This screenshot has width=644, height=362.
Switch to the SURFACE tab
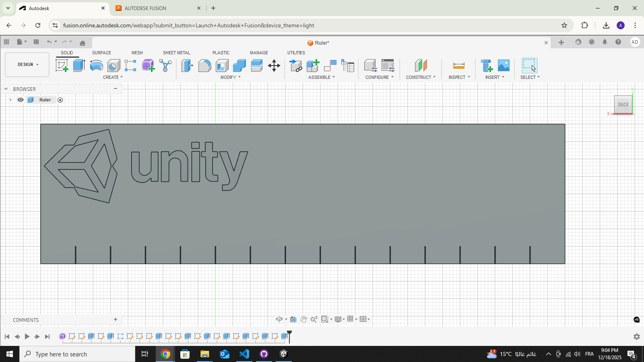pyautogui.click(x=101, y=53)
